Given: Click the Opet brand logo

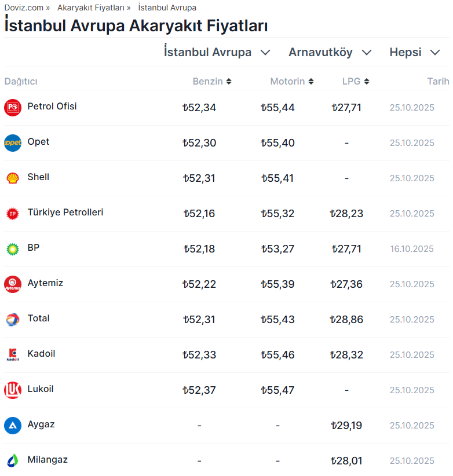Looking at the screenshot, I should pyautogui.click(x=13, y=143).
